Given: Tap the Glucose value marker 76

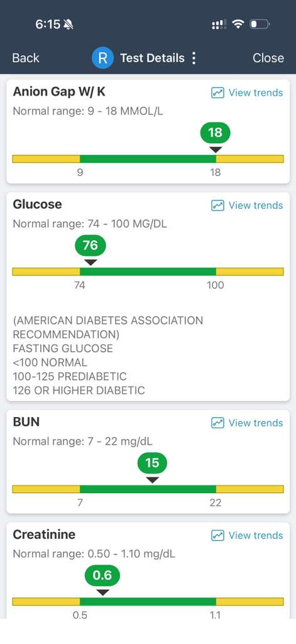Looking at the screenshot, I should [90, 245].
